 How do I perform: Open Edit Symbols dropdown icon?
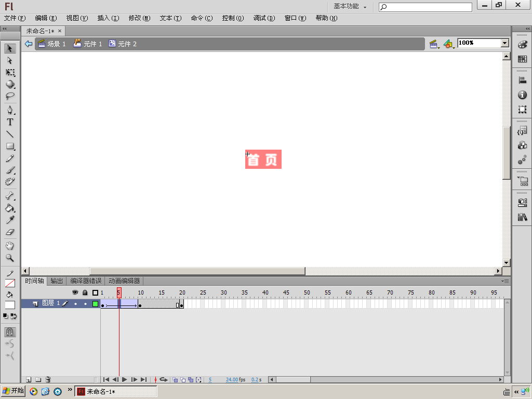449,44
